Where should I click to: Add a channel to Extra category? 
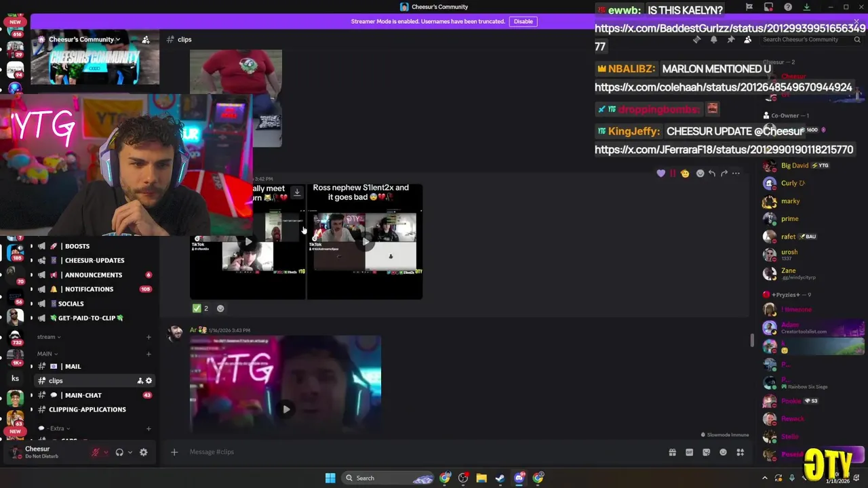point(149,428)
